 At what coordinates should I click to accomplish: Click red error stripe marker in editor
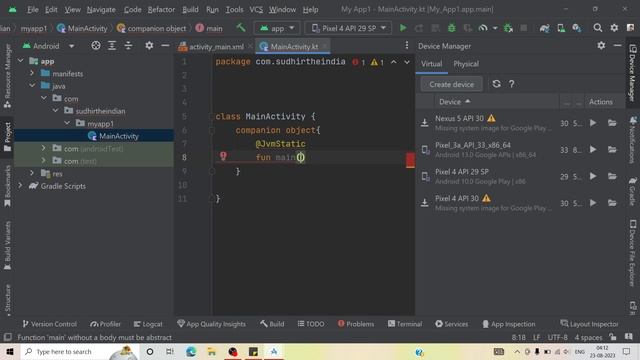[x=410, y=159]
